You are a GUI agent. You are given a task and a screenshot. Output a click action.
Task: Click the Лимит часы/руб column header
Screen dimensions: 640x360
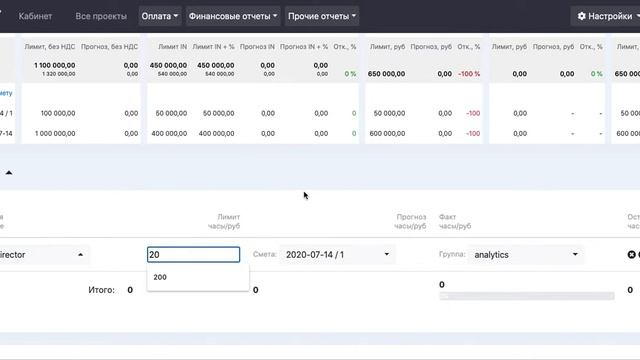224,222
